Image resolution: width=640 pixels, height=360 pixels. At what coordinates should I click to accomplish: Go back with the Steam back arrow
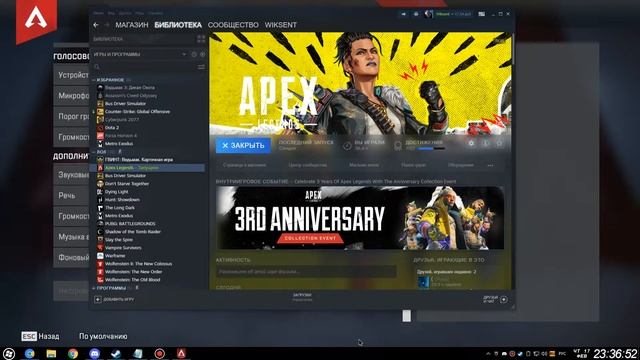(96, 25)
